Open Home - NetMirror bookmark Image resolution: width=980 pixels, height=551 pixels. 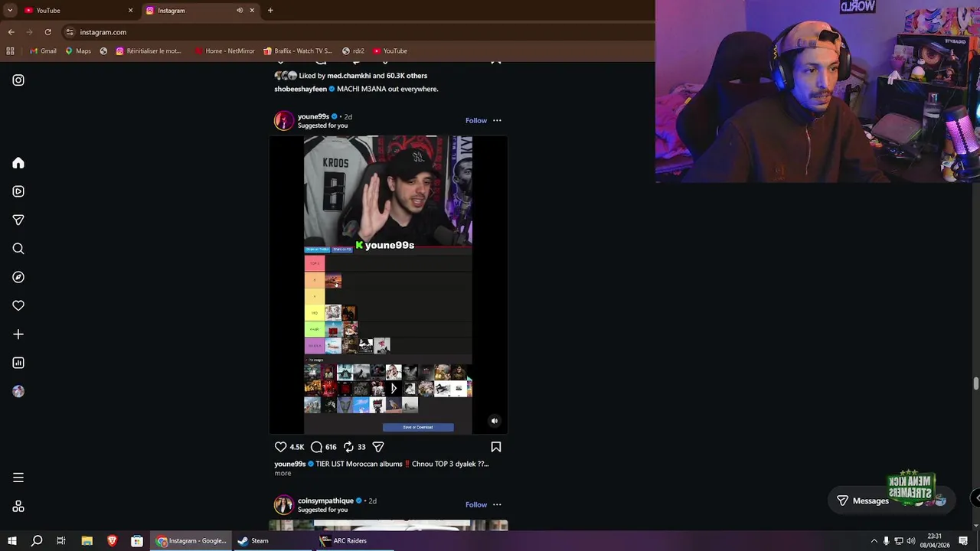coord(224,51)
